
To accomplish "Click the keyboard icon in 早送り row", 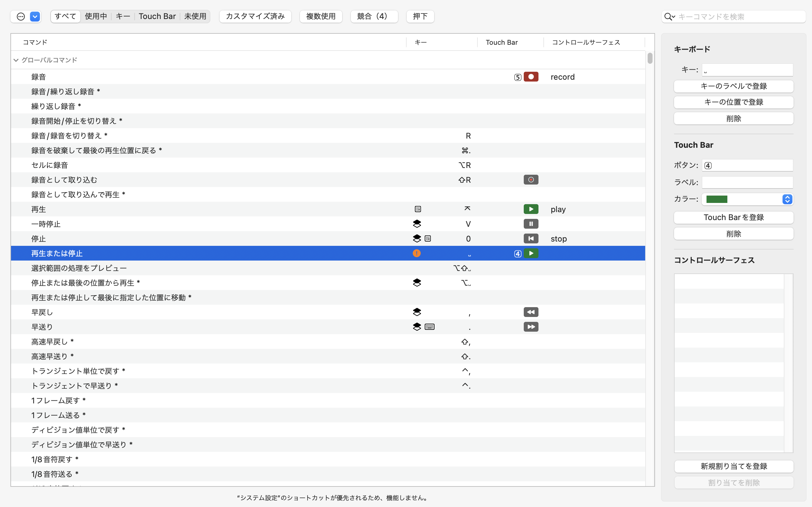I will tap(429, 327).
